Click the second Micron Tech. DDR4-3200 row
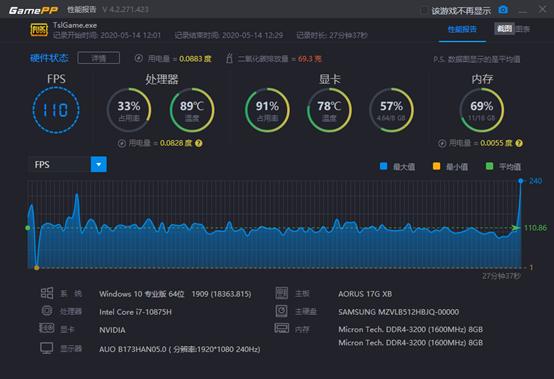This screenshot has height=379, width=554. [411, 343]
